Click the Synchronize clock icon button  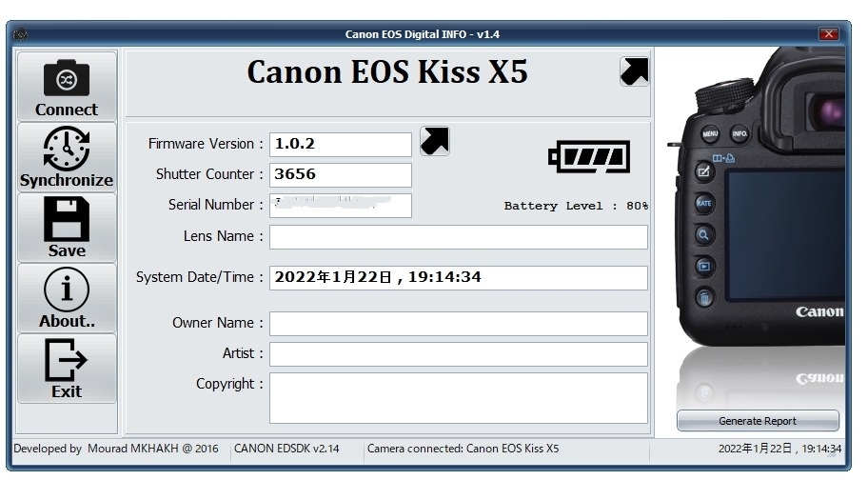pos(67,157)
